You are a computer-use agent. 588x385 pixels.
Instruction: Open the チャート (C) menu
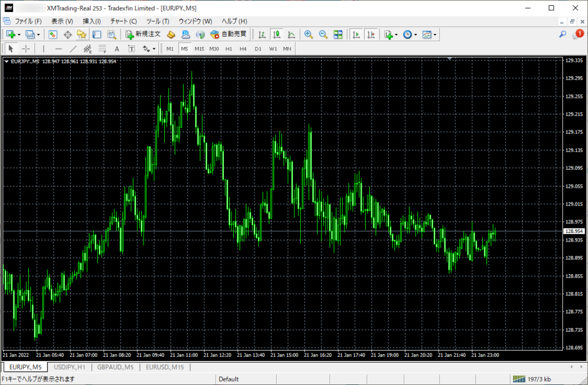[123, 21]
